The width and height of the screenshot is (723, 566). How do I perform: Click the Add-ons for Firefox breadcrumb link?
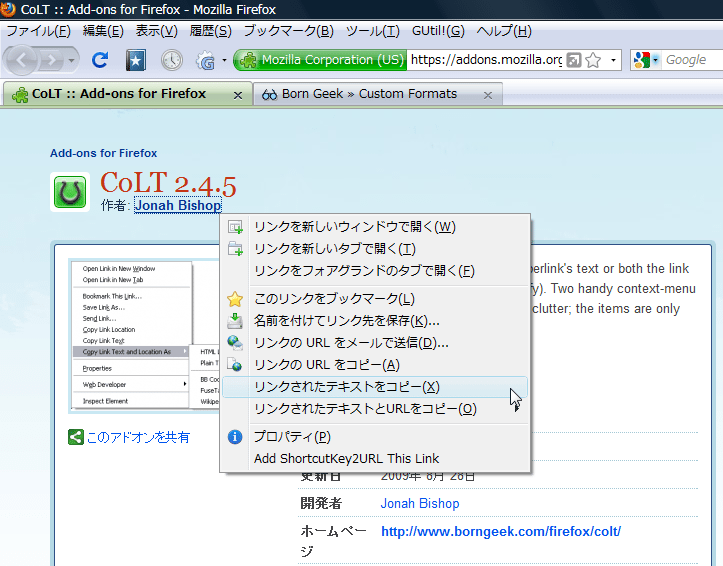tap(103, 153)
